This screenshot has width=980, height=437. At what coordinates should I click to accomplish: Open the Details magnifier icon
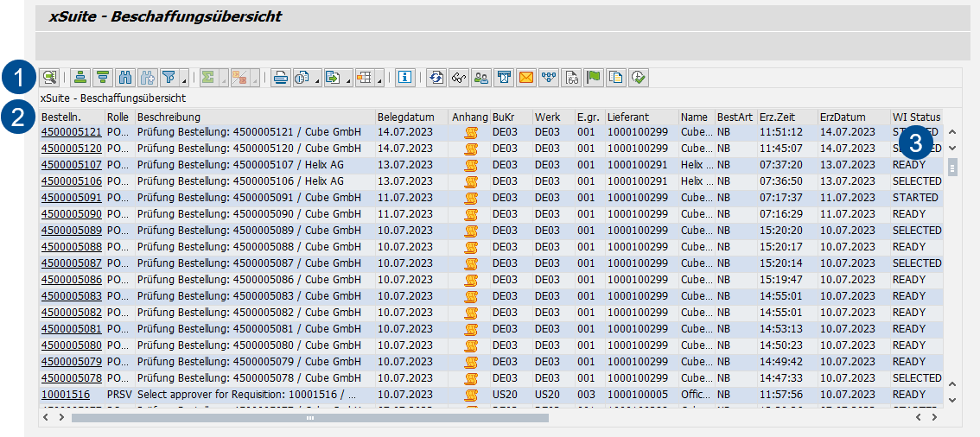(49, 78)
